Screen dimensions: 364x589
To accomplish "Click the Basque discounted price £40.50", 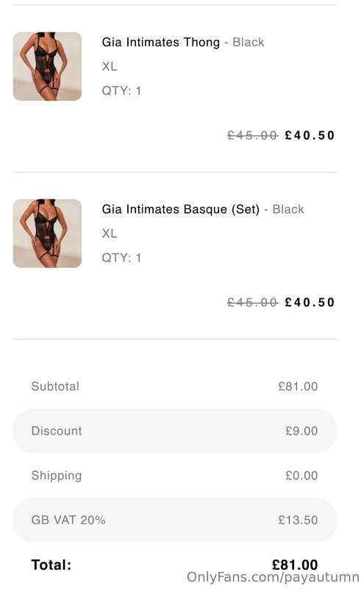I will pyautogui.click(x=310, y=303).
